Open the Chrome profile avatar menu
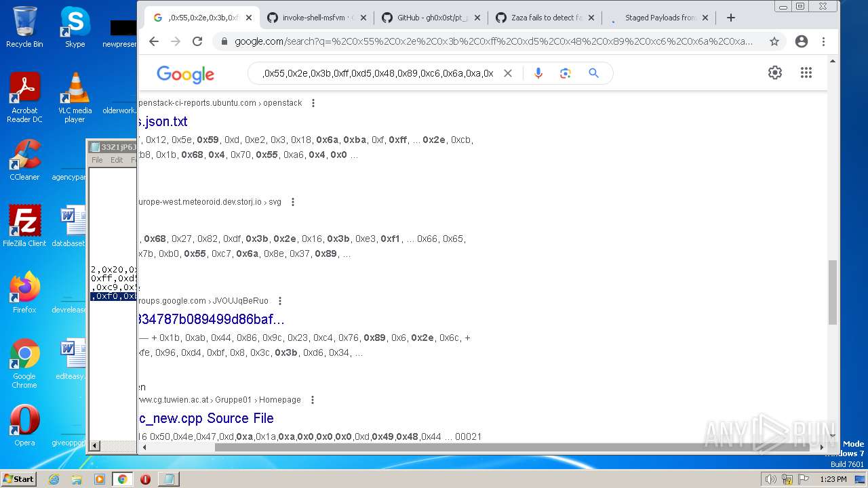 [802, 41]
